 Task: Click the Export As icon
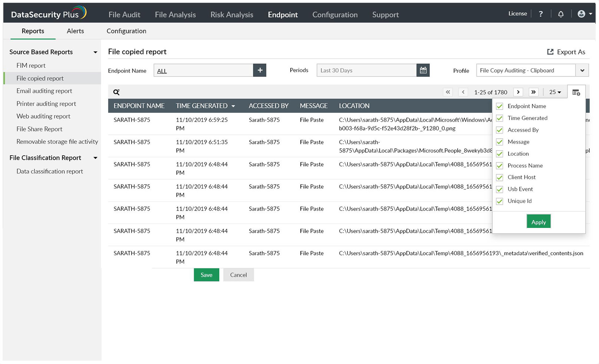point(550,52)
